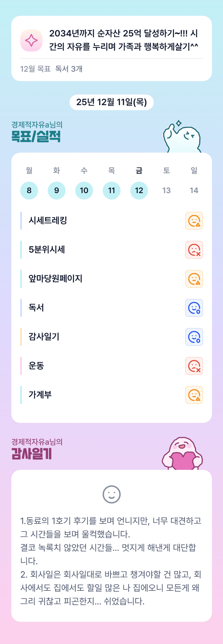Click 5분위시세 red sad face status icon
The image size is (223, 644).
click(x=194, y=250)
